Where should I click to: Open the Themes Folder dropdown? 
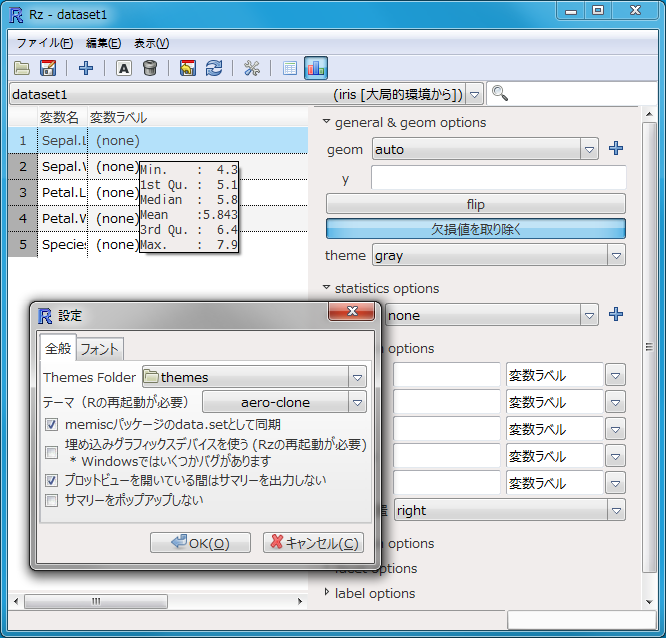(357, 377)
